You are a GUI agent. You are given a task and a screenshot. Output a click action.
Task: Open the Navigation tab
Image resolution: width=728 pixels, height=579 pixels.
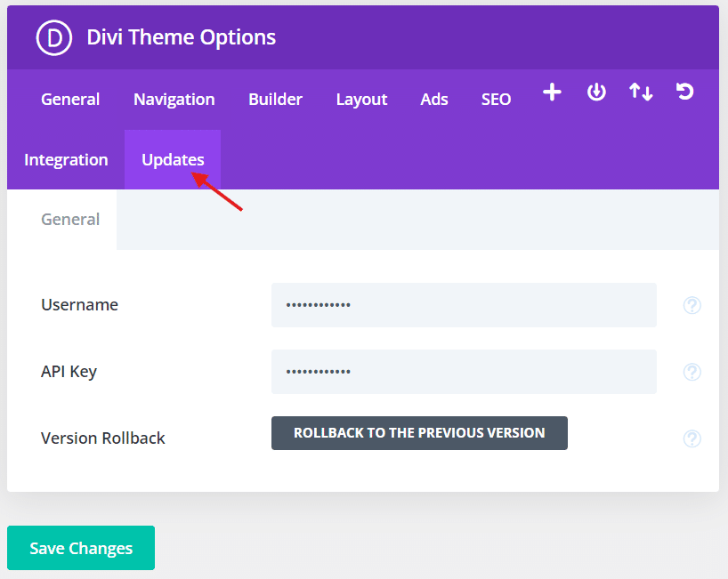click(174, 99)
